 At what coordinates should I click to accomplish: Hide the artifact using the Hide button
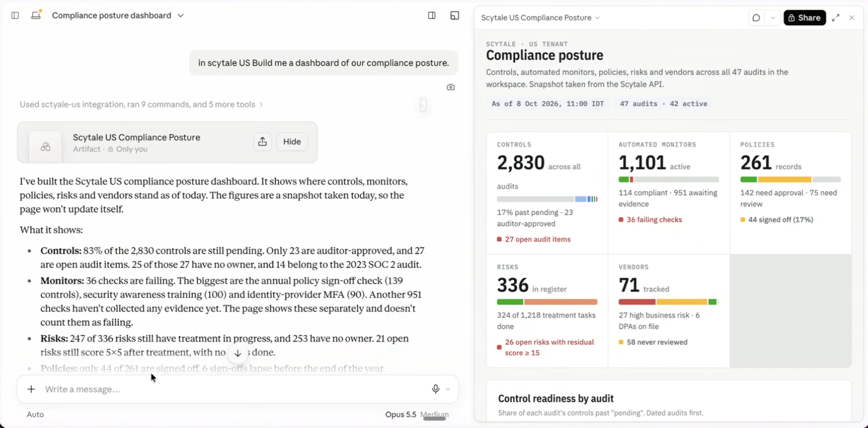coord(292,142)
